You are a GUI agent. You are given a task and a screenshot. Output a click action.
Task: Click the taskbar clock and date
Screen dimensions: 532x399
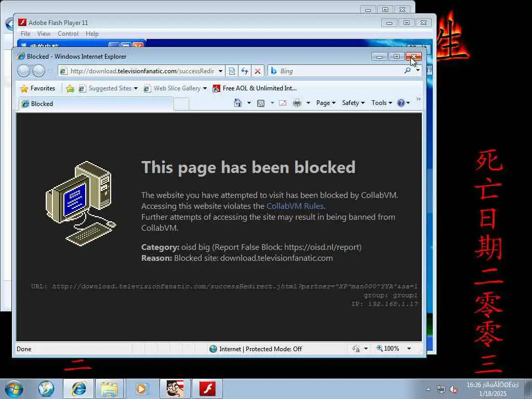pos(493,389)
